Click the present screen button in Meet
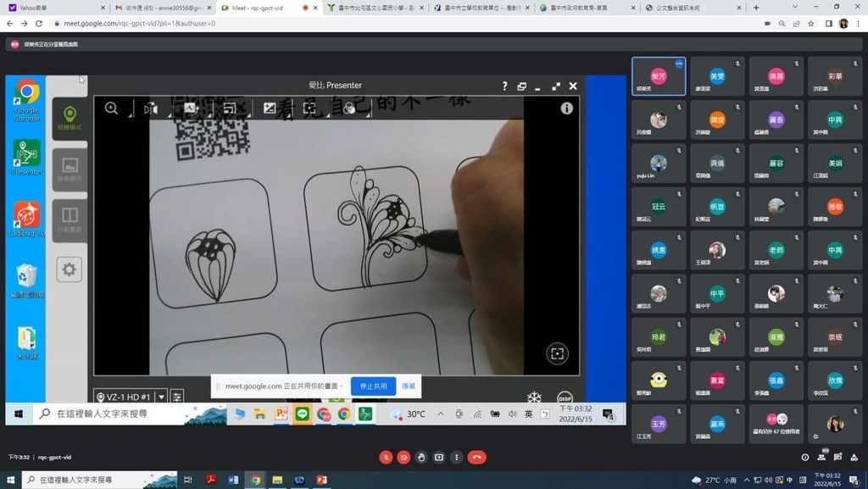Screen dimensions: 868x489 (x=439, y=458)
